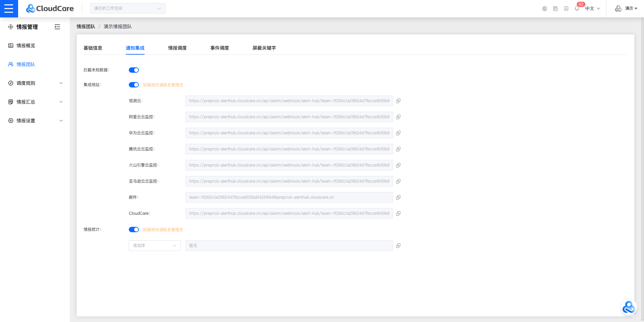Copy the CloudCare webhook URL
Screen dimensions: 644x322
(x=398, y=213)
